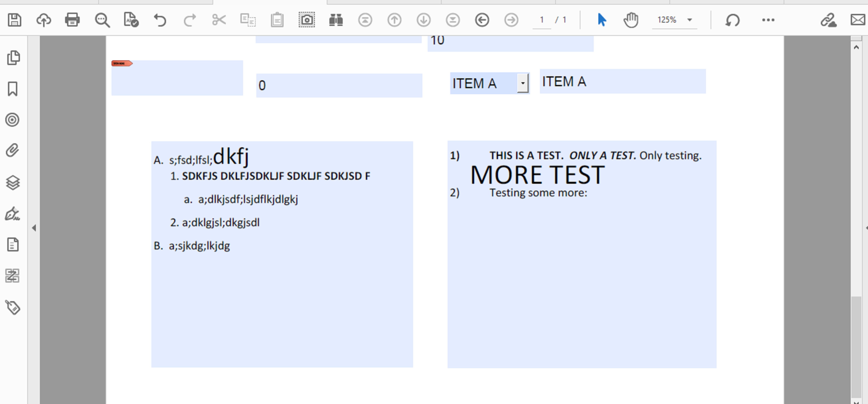The width and height of the screenshot is (868, 404).
Task: Rotate the page view
Action: point(732,20)
